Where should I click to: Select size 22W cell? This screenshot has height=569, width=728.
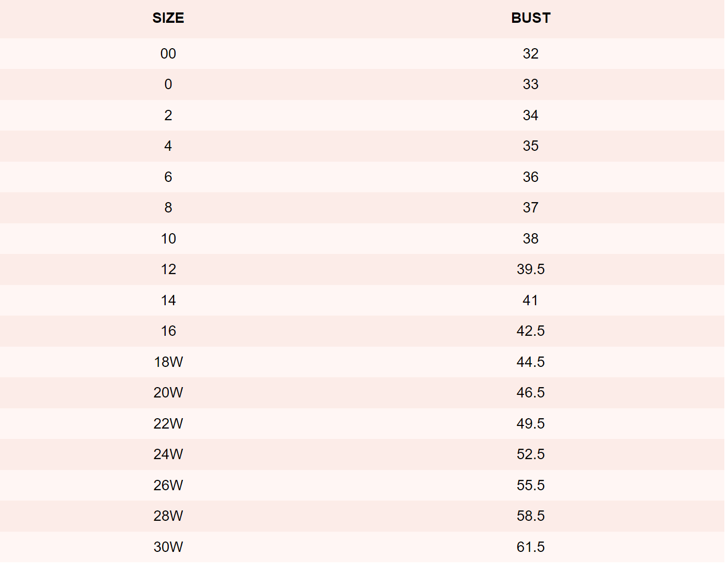(168, 424)
